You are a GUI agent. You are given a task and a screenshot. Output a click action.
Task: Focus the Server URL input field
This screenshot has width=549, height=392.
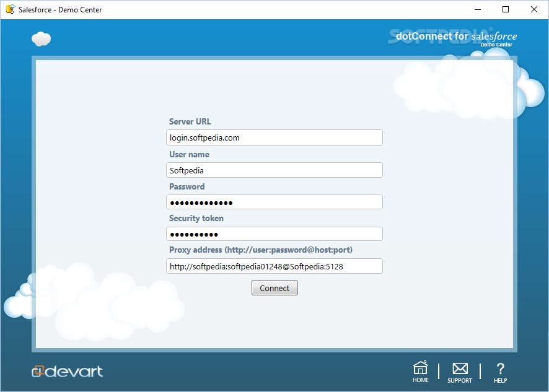(274, 137)
